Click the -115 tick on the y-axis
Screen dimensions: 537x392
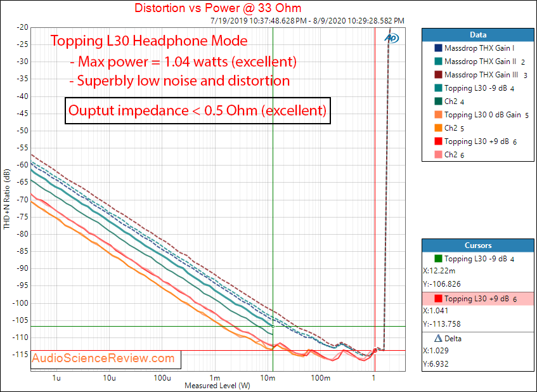point(20,355)
